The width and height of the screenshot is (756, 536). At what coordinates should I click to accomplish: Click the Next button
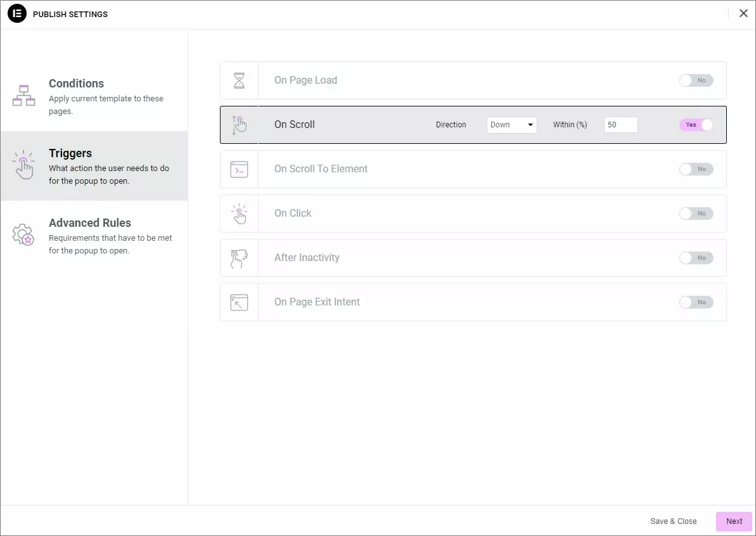(733, 521)
